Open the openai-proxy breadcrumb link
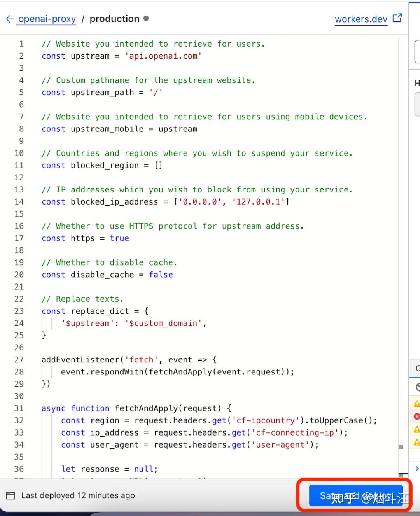This screenshot has height=516, width=420. click(45, 19)
